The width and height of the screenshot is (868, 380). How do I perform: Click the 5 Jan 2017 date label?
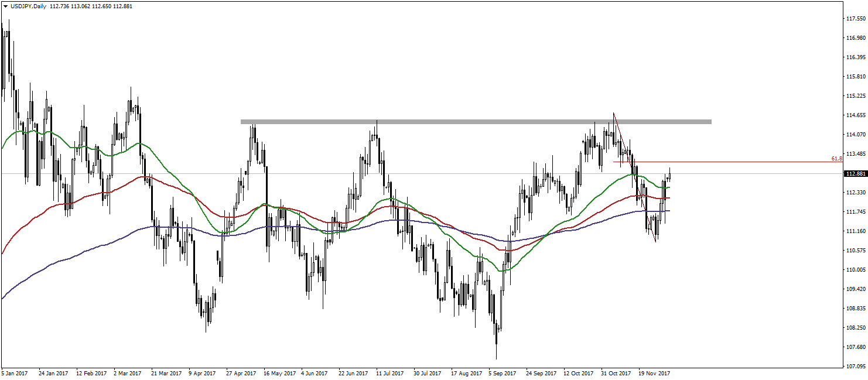tap(15, 373)
